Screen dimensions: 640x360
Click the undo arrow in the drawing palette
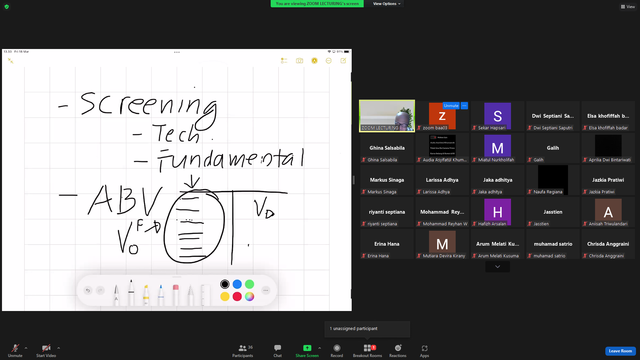tap(88, 290)
